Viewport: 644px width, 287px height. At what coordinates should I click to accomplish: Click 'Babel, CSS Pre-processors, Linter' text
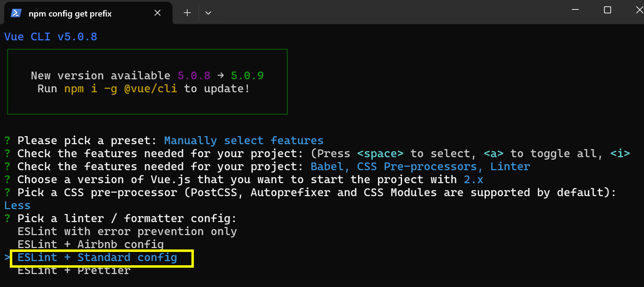(420, 167)
